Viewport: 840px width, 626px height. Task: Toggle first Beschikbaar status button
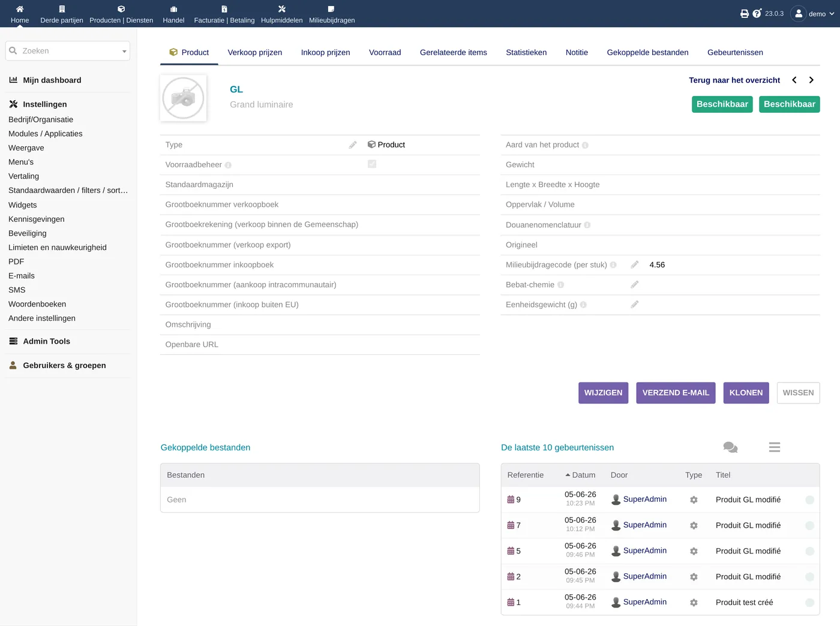tap(722, 104)
